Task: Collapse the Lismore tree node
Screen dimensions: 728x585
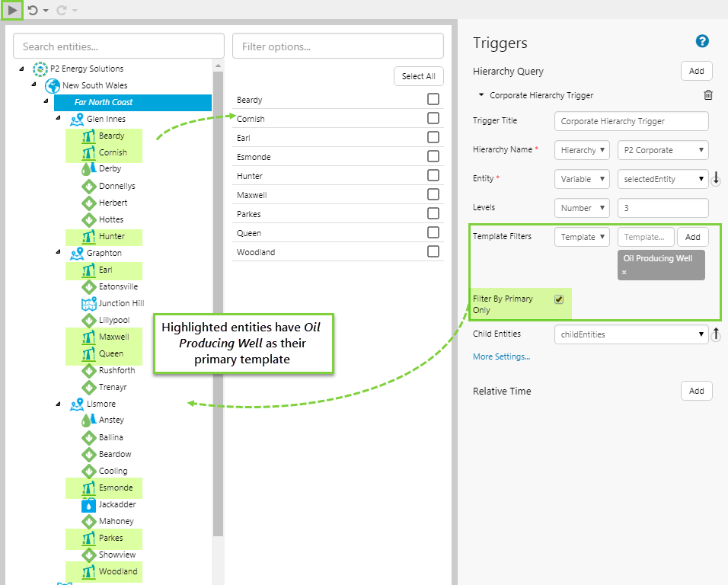Action: 58,404
